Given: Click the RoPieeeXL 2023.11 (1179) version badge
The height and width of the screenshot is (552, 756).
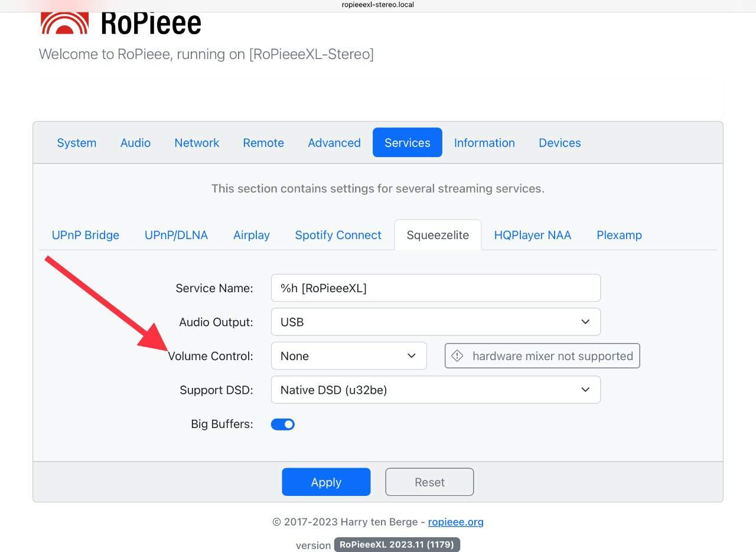Looking at the screenshot, I should click(x=397, y=544).
